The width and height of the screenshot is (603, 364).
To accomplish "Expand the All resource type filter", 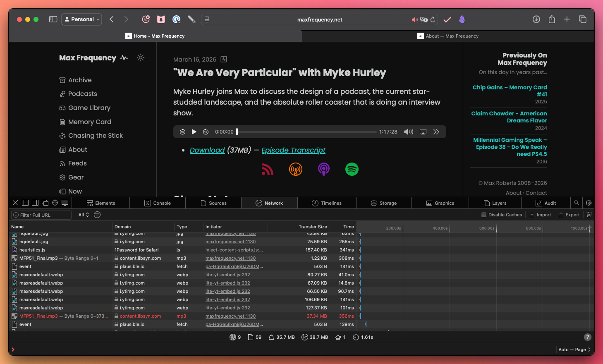I will point(84,215).
